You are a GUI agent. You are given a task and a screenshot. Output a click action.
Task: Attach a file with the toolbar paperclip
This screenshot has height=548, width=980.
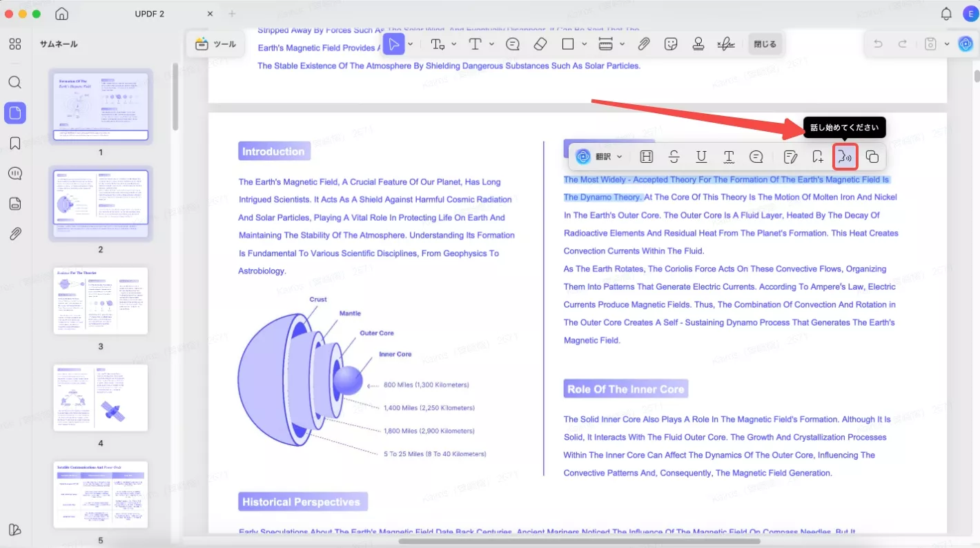click(643, 44)
